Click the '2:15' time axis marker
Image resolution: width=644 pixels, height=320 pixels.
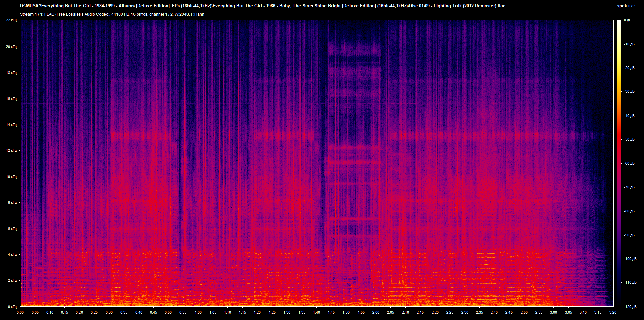coord(420,312)
